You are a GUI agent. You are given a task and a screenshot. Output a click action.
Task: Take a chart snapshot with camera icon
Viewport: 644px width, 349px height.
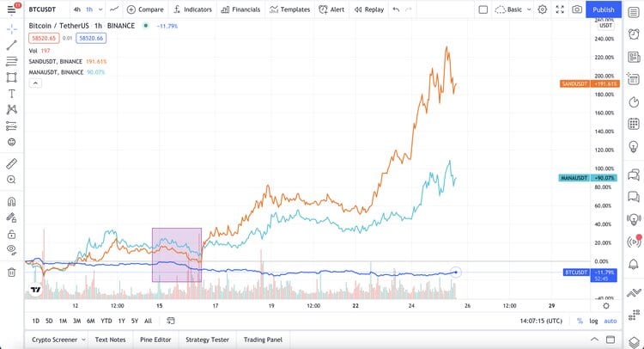577,9
